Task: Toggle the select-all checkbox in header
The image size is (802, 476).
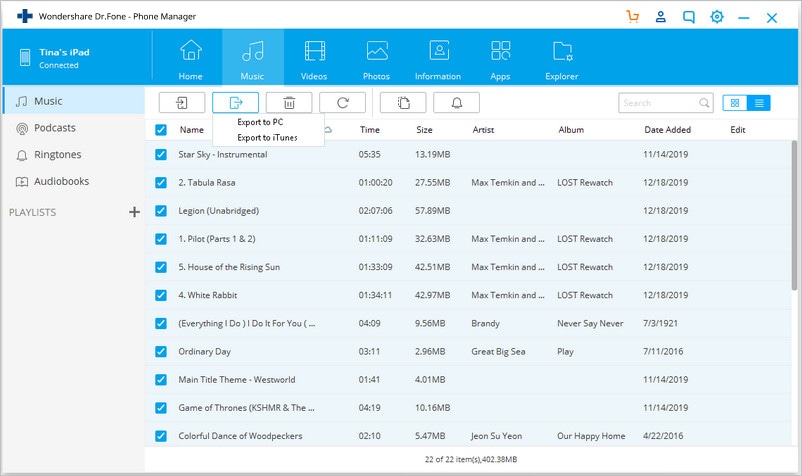Action: (161, 130)
